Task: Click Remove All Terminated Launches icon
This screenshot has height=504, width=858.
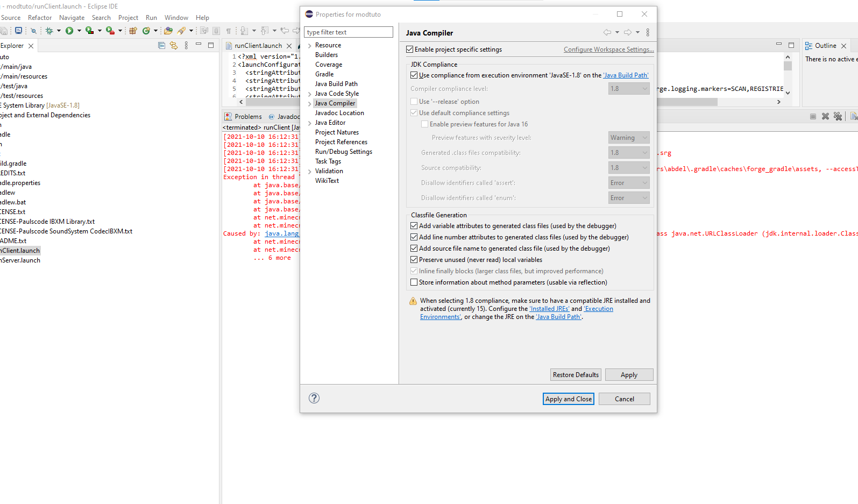Action: 838,116
